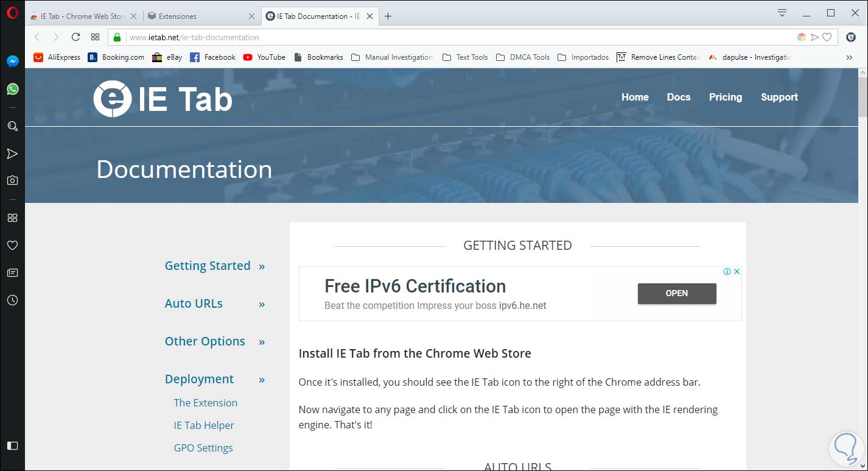Jump to the Other Options section link

(205, 341)
